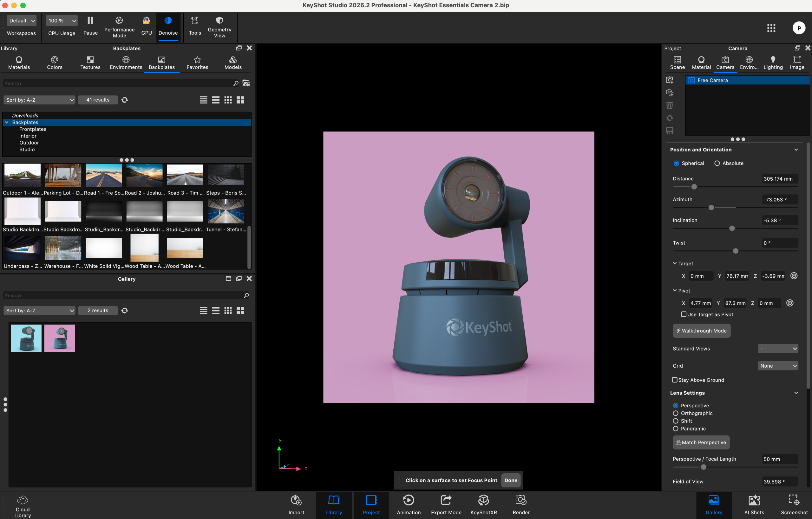
Task: Open the Export Mode tool
Action: tap(446, 505)
